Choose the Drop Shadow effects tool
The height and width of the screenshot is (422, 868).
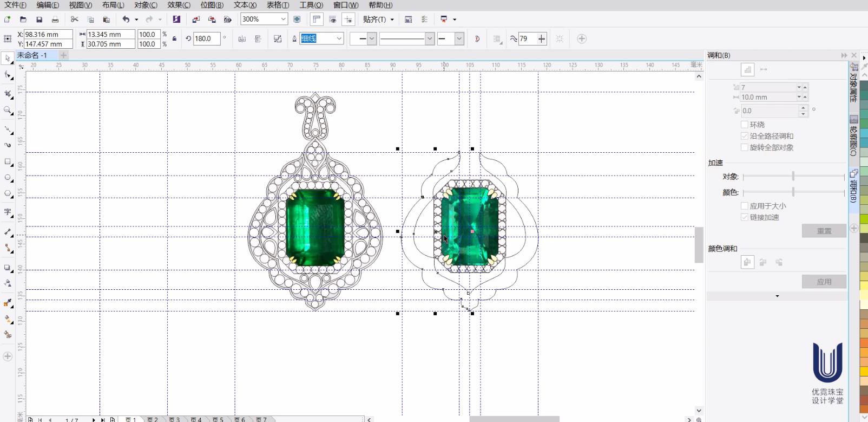8,268
